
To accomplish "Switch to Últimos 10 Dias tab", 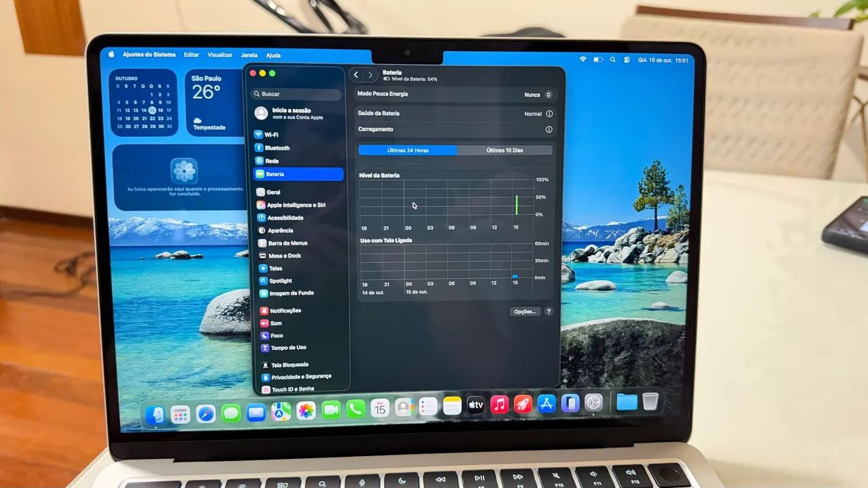I will (505, 150).
